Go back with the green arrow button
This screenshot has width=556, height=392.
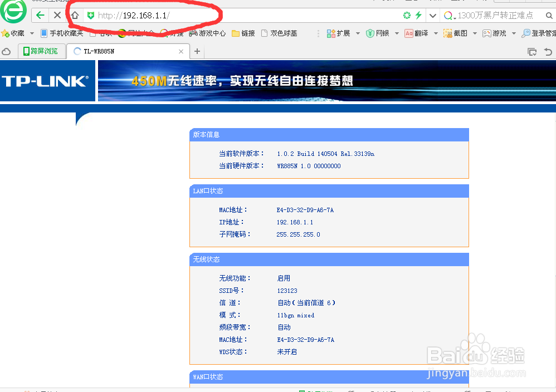coord(40,15)
